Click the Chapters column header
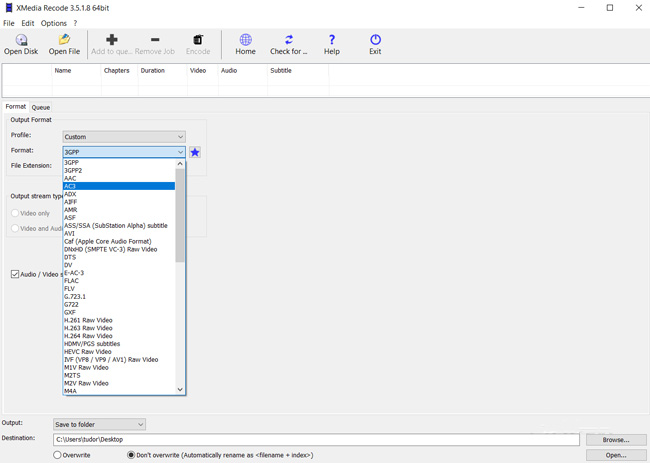The image size is (650, 463). tap(119, 70)
